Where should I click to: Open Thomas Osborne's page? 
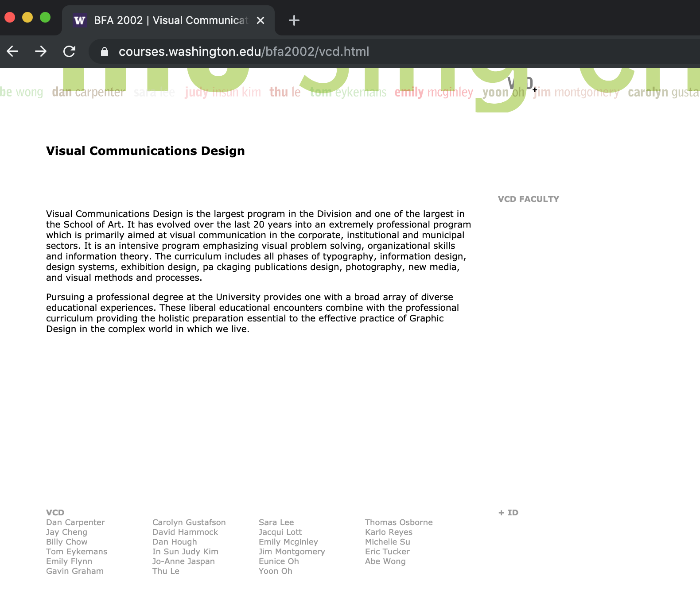[399, 522]
